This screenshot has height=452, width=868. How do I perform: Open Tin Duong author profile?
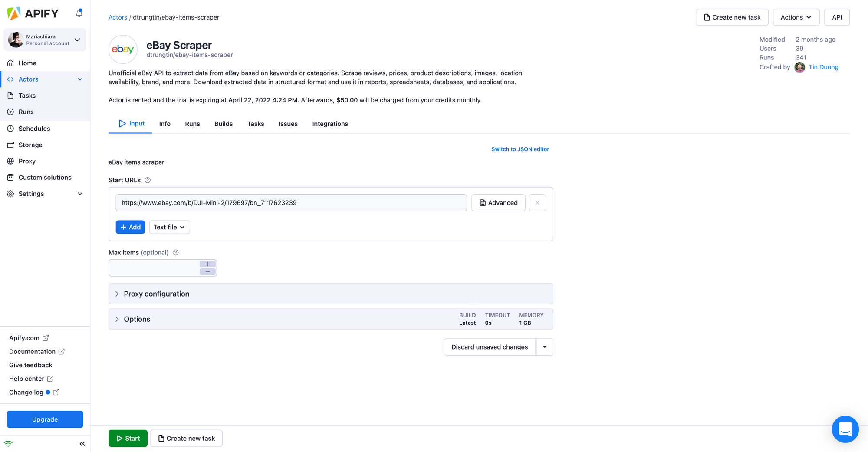pos(823,67)
